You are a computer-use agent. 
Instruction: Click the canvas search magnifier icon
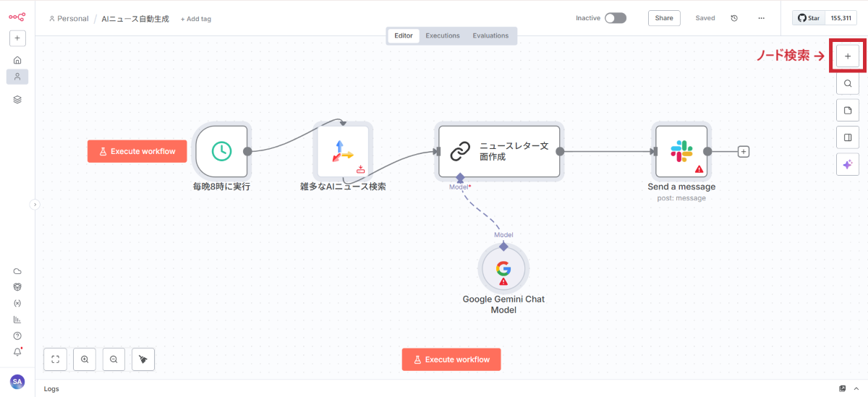pyautogui.click(x=848, y=83)
